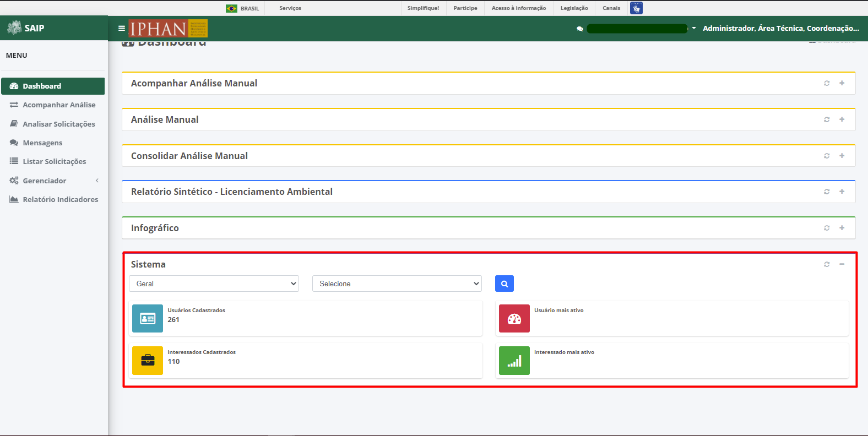Expand the Análise Manual panel with plus
The width and height of the screenshot is (868, 436).
[842, 119]
